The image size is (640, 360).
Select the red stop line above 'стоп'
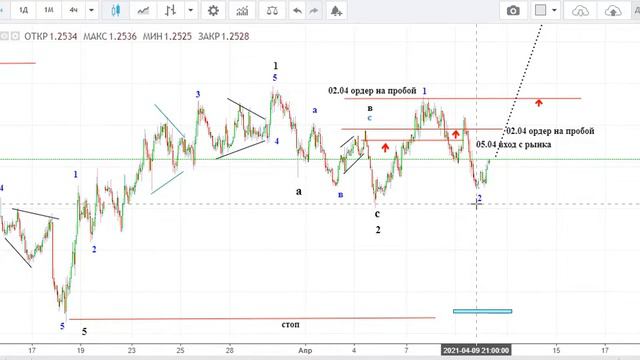[x=252, y=318]
